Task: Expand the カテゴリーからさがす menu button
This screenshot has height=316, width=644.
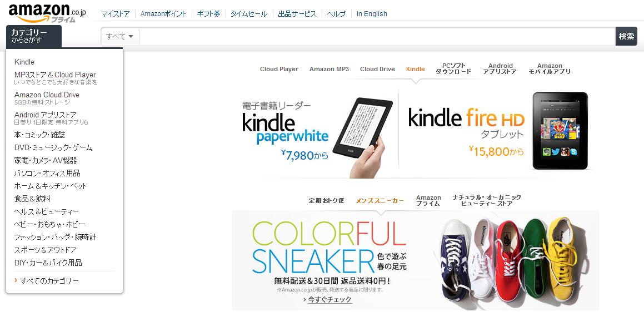Action: point(34,36)
